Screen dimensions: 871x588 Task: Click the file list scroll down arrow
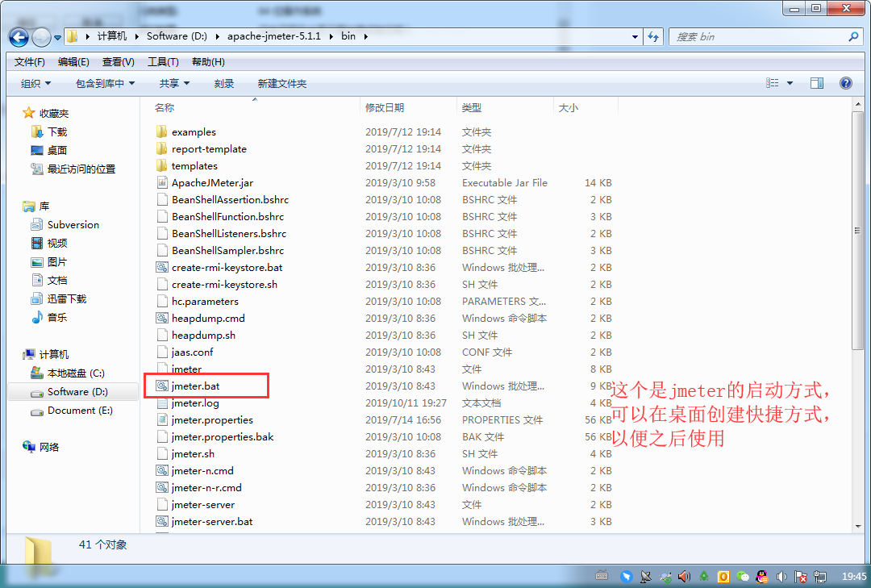click(857, 526)
